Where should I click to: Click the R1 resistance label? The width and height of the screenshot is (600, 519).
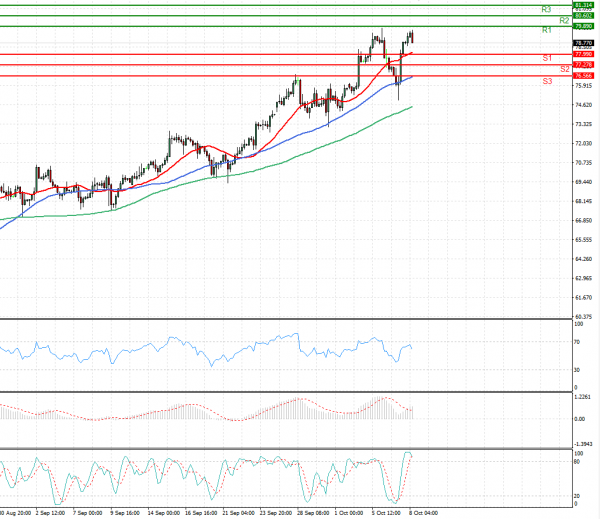point(547,30)
